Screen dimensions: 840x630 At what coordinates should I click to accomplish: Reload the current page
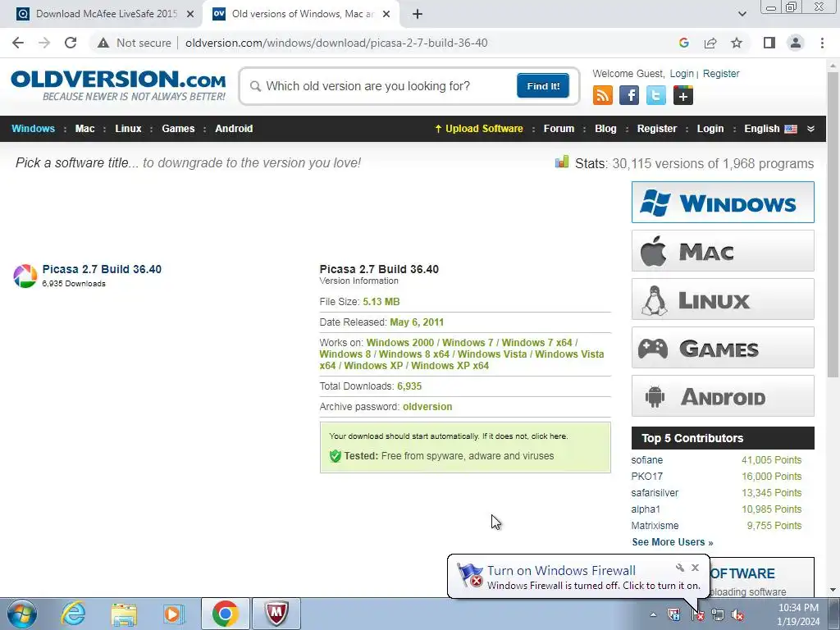[71, 43]
